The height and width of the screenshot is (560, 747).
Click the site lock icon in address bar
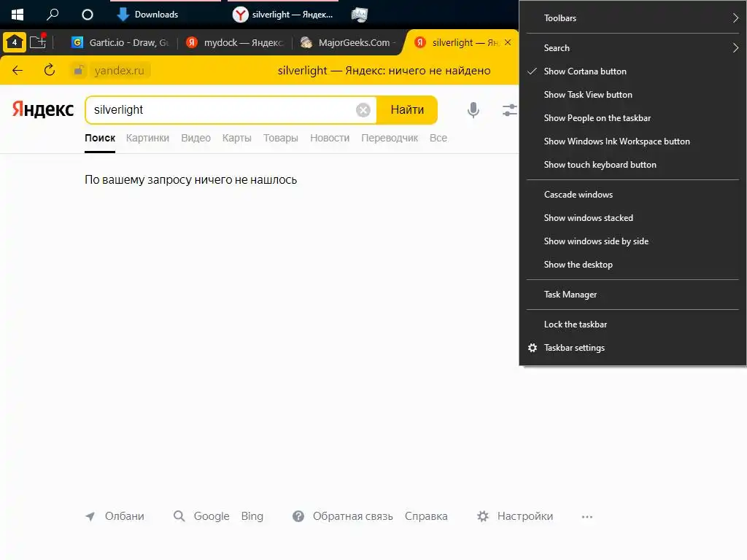point(79,71)
